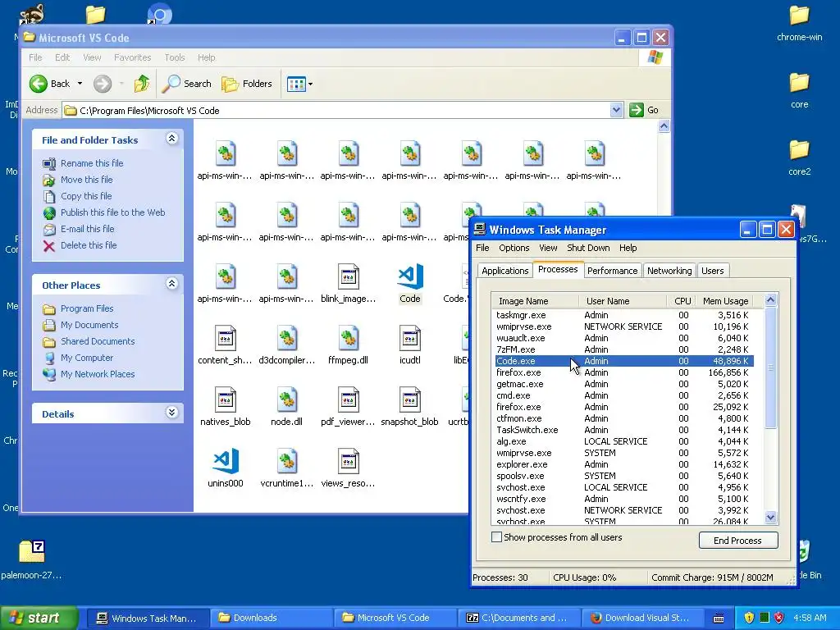Open My Computer under Other Places
The width and height of the screenshot is (840, 630).
(x=87, y=358)
